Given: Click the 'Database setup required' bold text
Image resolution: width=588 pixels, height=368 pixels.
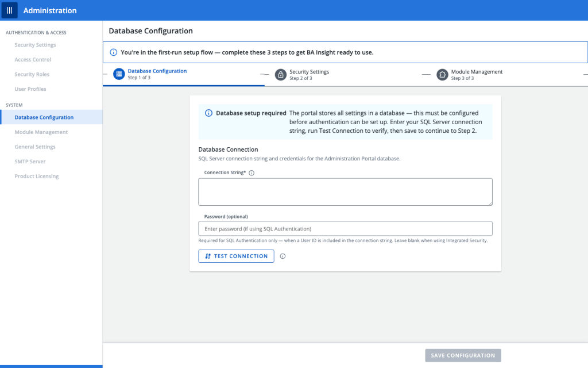Looking at the screenshot, I should pos(251,113).
